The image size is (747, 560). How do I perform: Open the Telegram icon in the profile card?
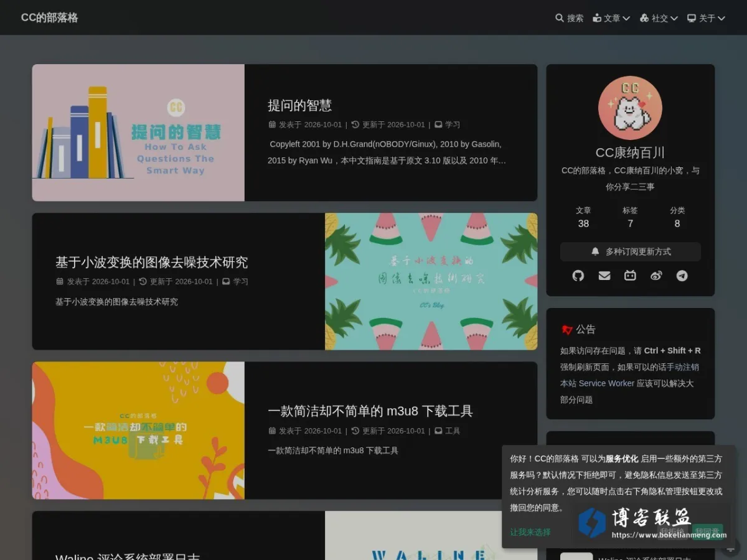pyautogui.click(x=682, y=276)
